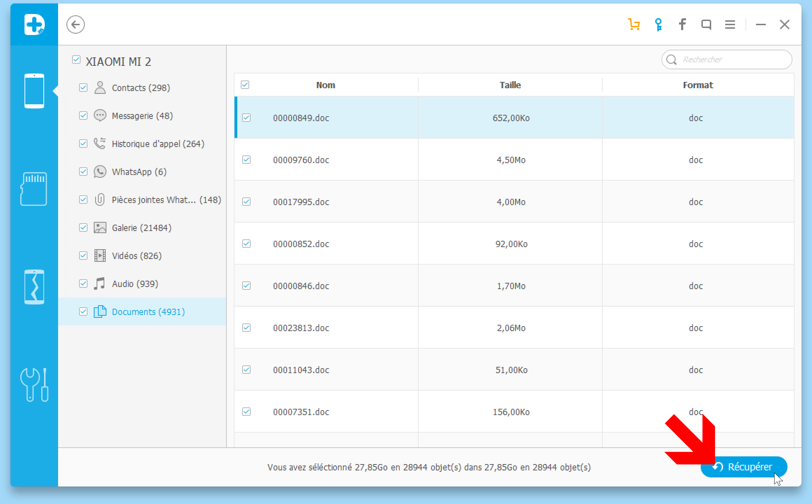812x504 pixels.
Task: Select the 00009760.doc file name
Action: click(301, 160)
